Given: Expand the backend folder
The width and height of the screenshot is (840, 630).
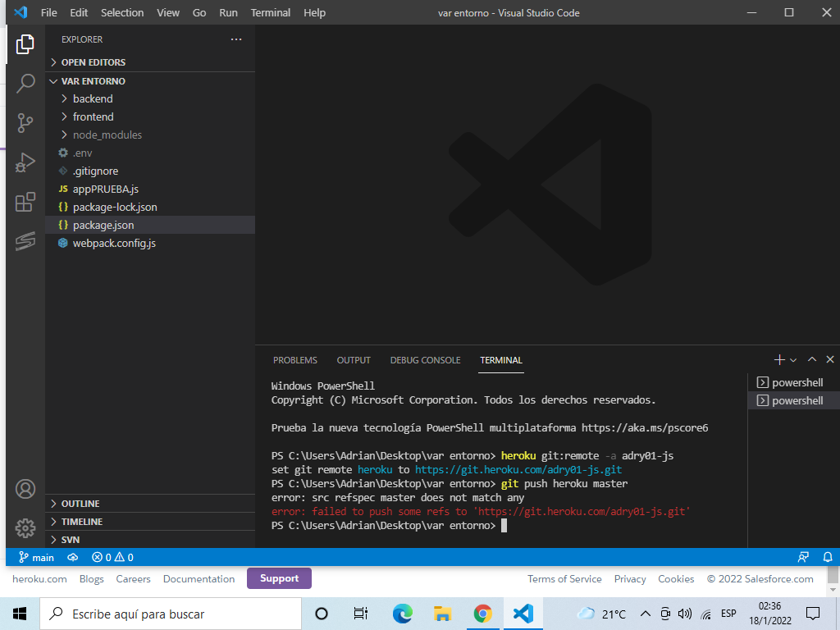Looking at the screenshot, I should pos(150,98).
